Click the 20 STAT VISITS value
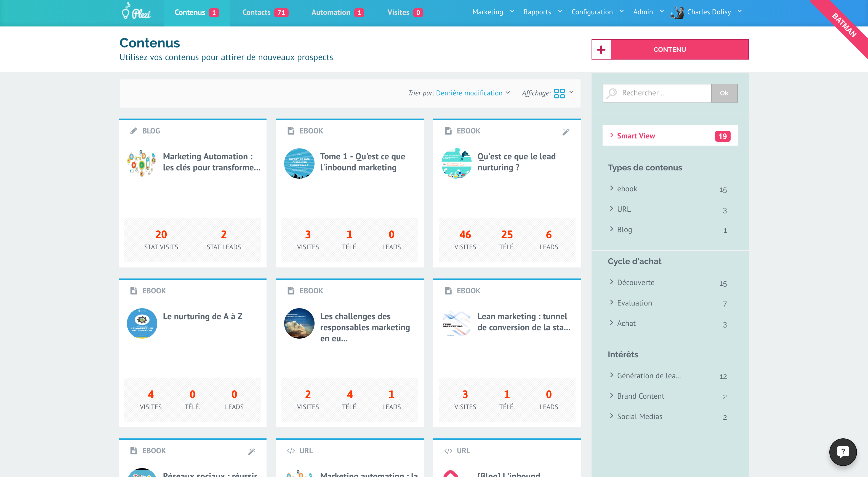 tap(161, 235)
